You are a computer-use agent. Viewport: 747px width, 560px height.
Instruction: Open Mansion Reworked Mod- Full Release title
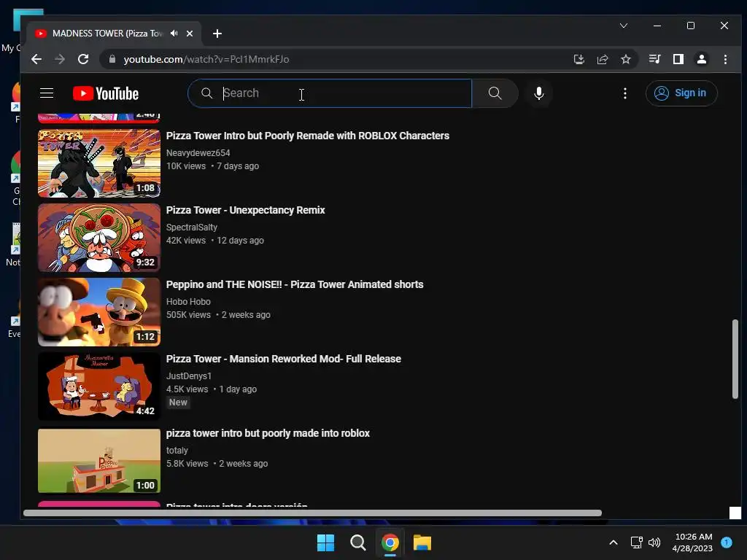[x=284, y=359]
